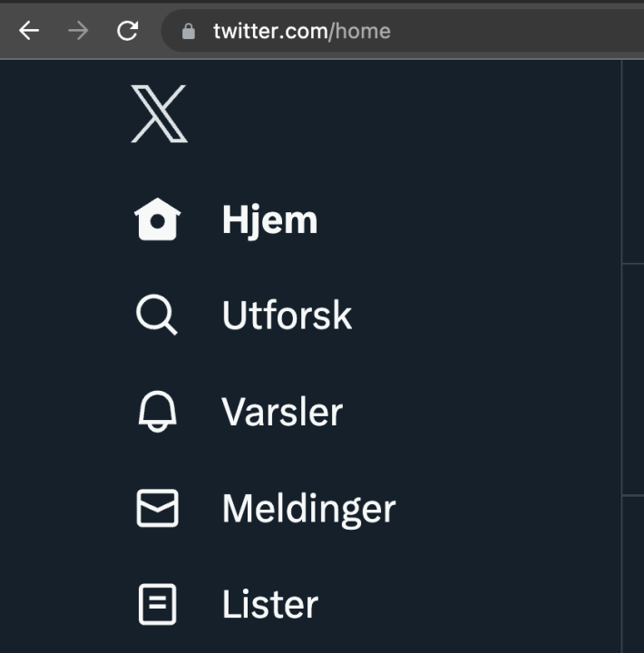View site info via the padlock icon
644x653 pixels.
tap(189, 31)
